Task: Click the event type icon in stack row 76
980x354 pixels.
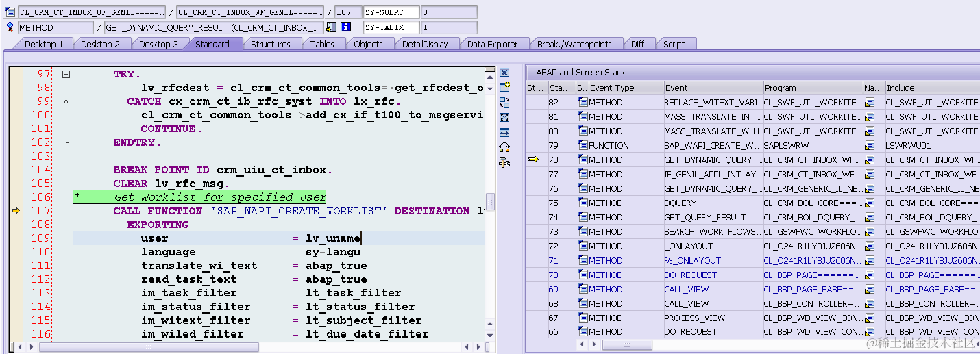Action: tap(583, 188)
